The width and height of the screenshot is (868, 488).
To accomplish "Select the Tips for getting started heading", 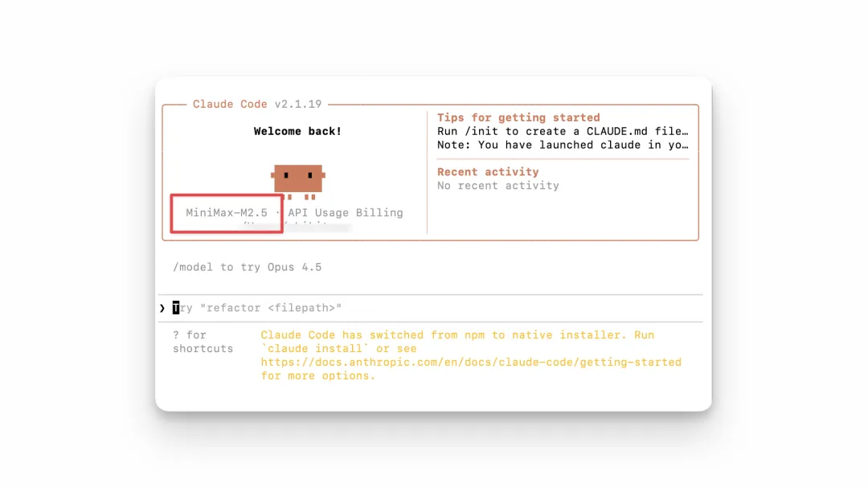I will (518, 117).
